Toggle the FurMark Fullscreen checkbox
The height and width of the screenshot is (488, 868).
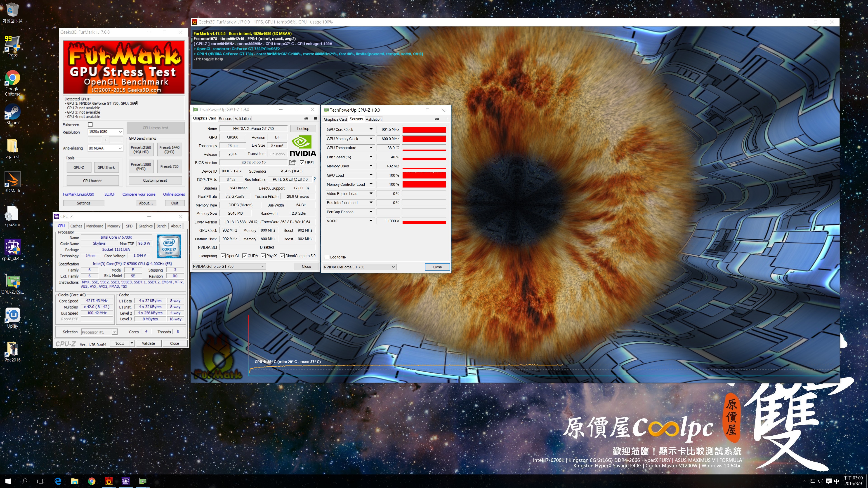click(x=90, y=125)
